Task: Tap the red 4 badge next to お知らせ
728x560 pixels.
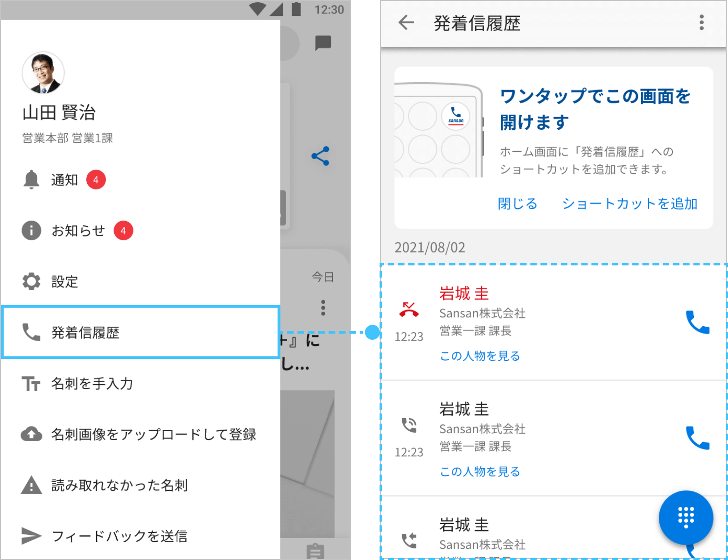Action: pyautogui.click(x=124, y=231)
